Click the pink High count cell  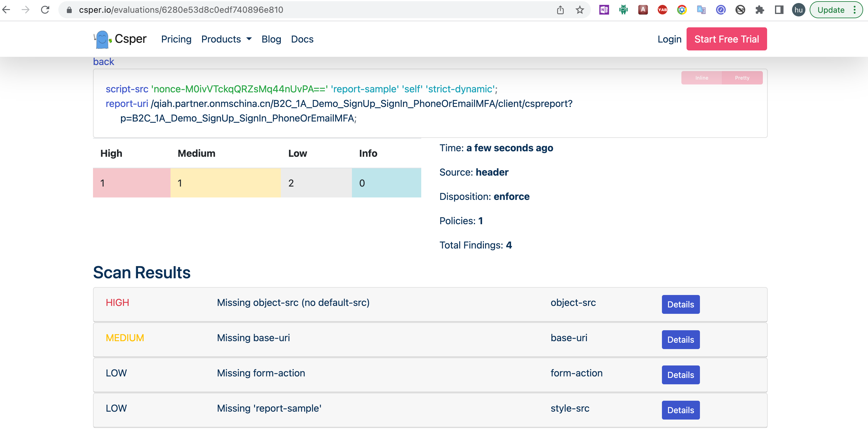click(132, 183)
